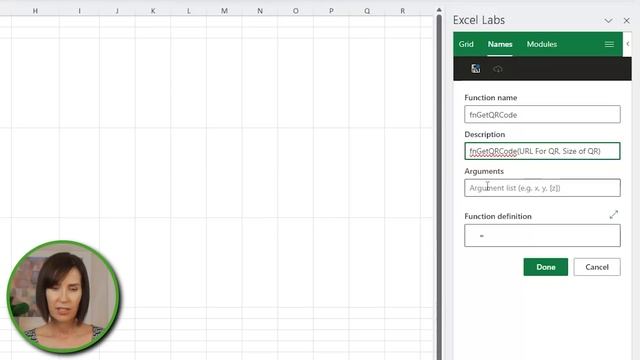Click the Function definition editor box
This screenshot has height=360, width=640.
542,236
